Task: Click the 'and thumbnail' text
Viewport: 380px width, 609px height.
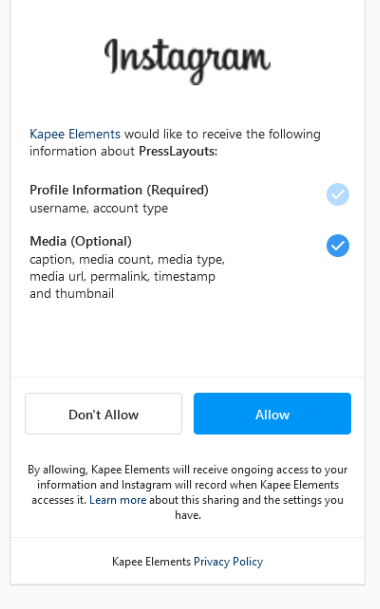Action: [71, 293]
